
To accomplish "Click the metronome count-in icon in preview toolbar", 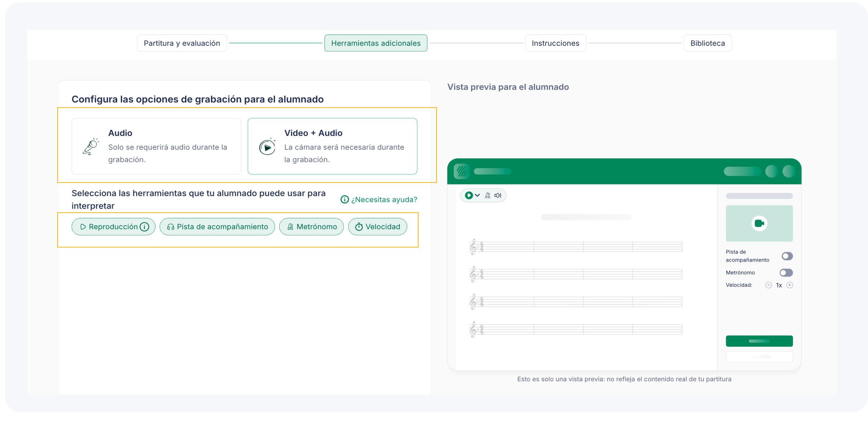I will [x=488, y=195].
